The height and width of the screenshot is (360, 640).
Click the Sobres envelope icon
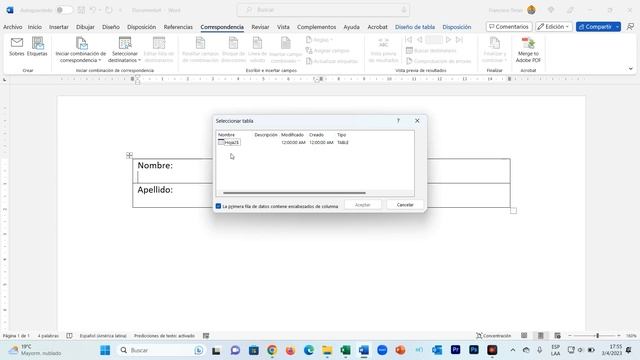[17, 42]
